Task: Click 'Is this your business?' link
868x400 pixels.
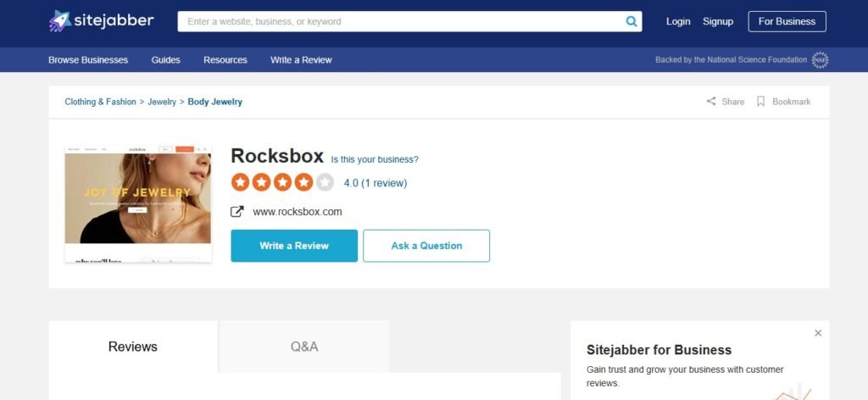Action: 375,159
